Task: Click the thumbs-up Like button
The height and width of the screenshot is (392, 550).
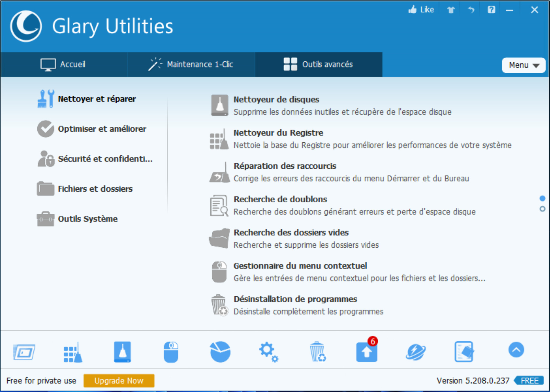Action: (x=421, y=10)
